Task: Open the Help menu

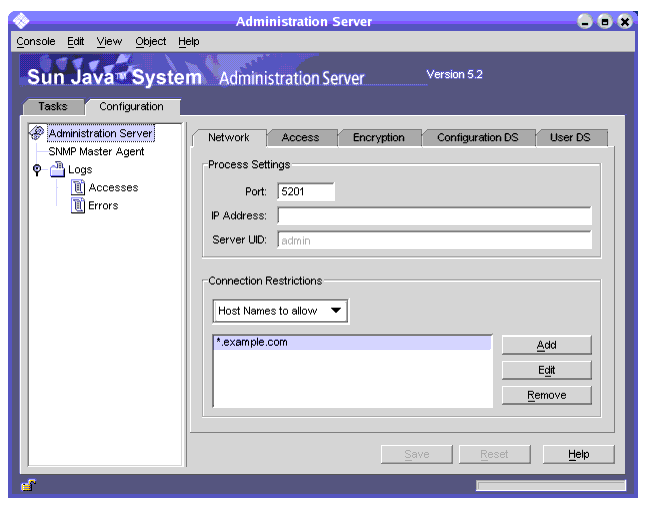Action: [189, 41]
